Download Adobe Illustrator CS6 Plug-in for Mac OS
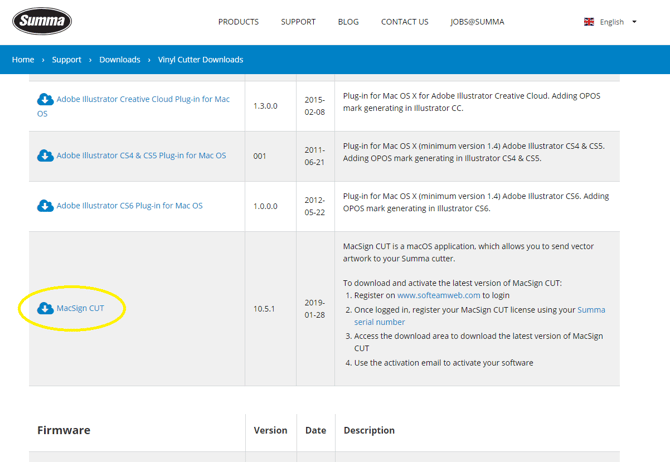 129,206
